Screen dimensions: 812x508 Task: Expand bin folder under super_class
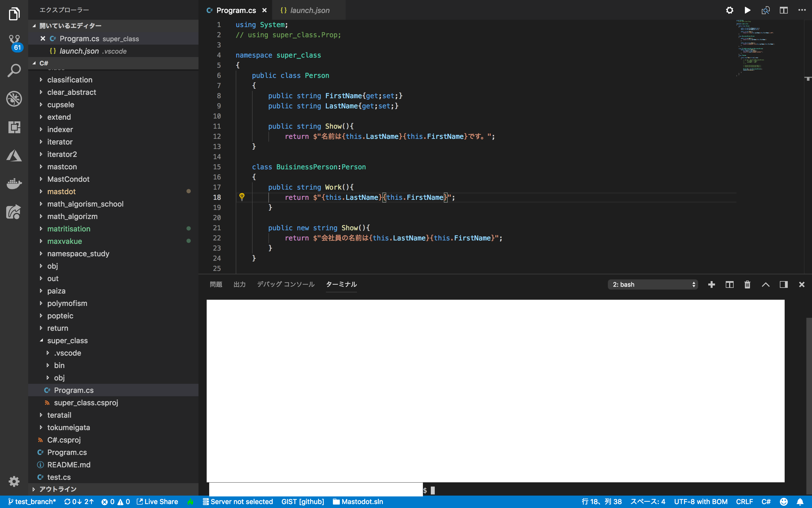tap(113, 365)
